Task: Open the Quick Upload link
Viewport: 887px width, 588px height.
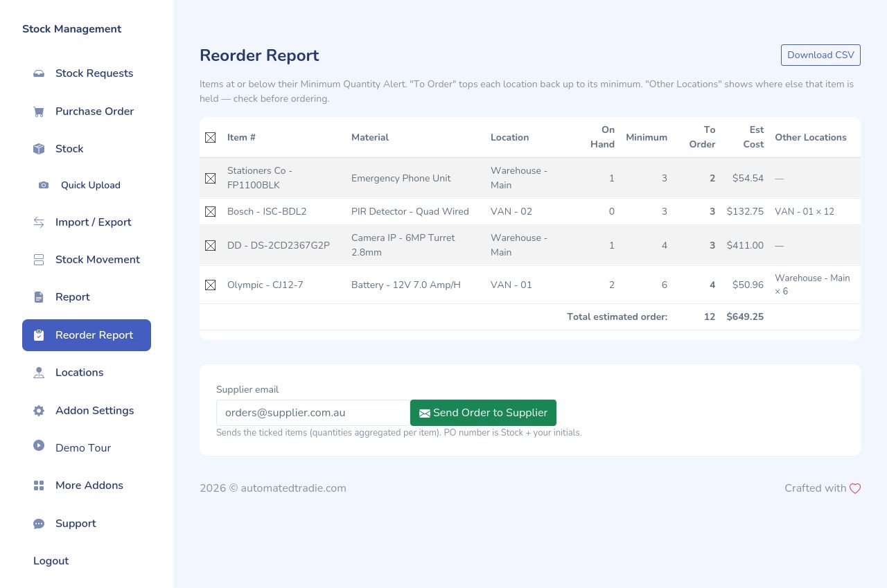Action: click(x=91, y=186)
